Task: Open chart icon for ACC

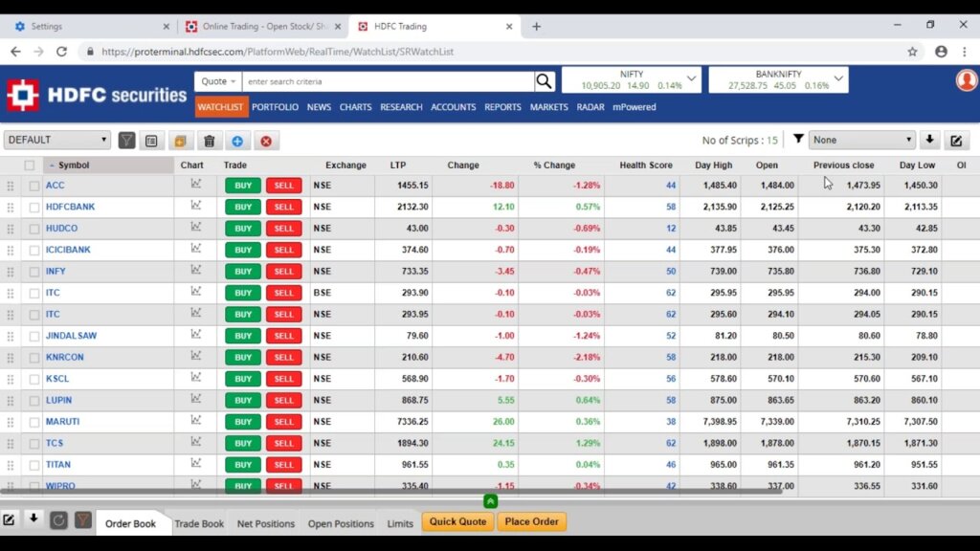Action: pos(196,184)
